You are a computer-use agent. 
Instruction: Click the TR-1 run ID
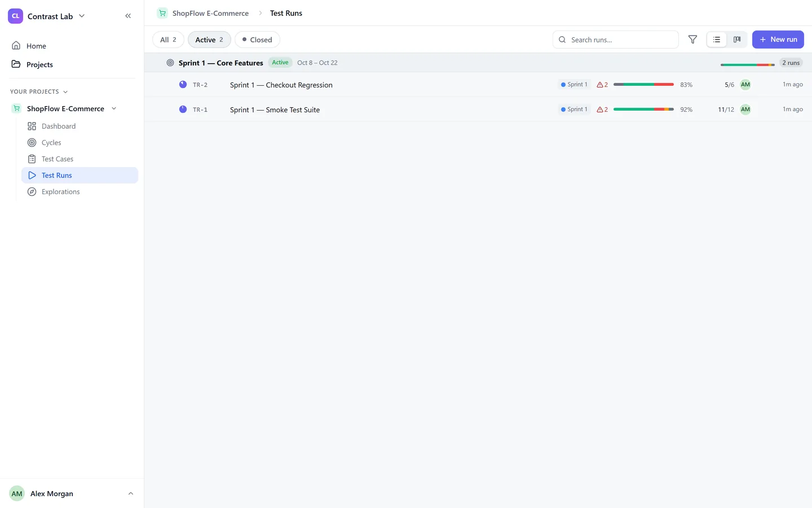coord(200,110)
